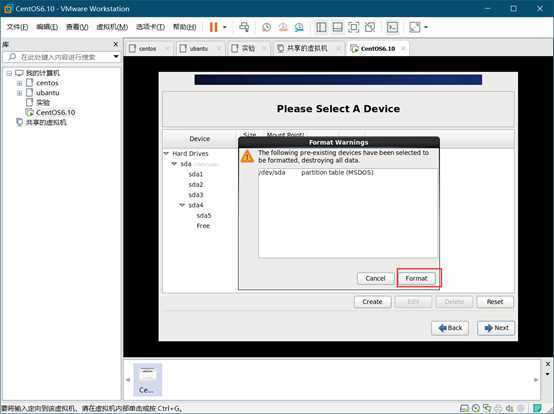Switch to Unity mode icon

pyautogui.click(x=370, y=27)
